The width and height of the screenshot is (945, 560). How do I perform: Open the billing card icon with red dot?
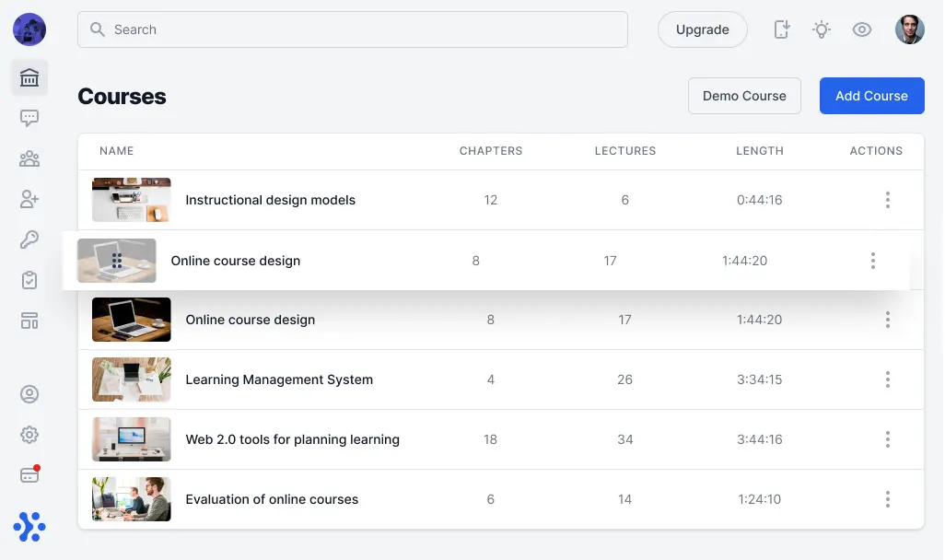click(x=29, y=475)
